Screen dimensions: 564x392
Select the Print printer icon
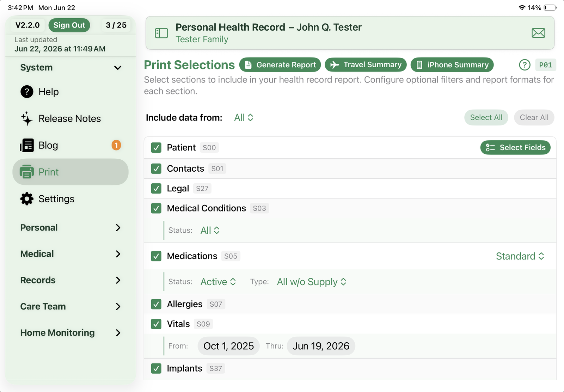[27, 172]
